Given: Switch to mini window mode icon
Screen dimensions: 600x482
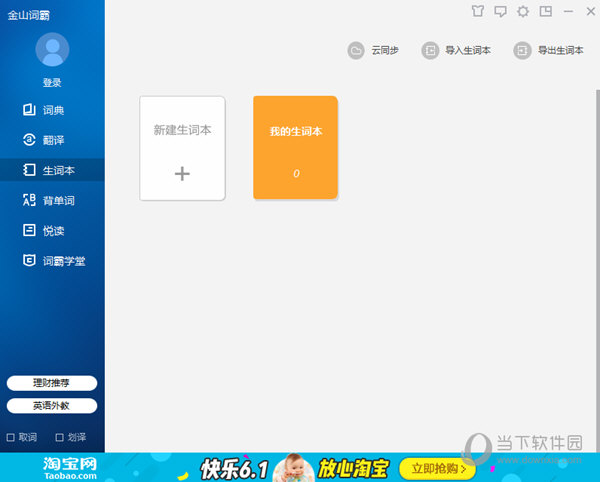Looking at the screenshot, I should pos(546,11).
